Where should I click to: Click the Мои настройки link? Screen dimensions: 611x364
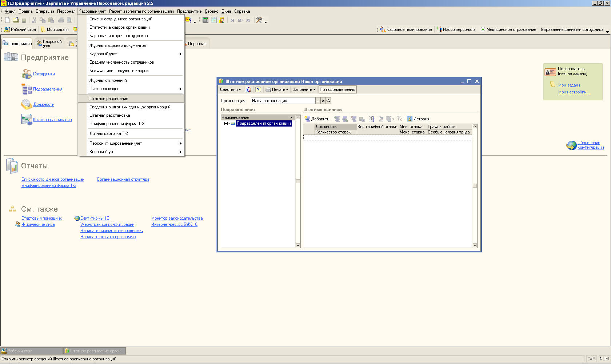pyautogui.click(x=574, y=92)
